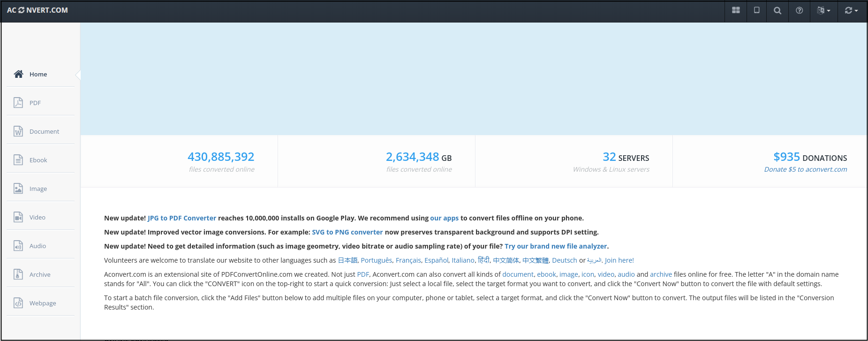
Task: Click the Audio file icon in sidebar
Action: pyautogui.click(x=18, y=246)
